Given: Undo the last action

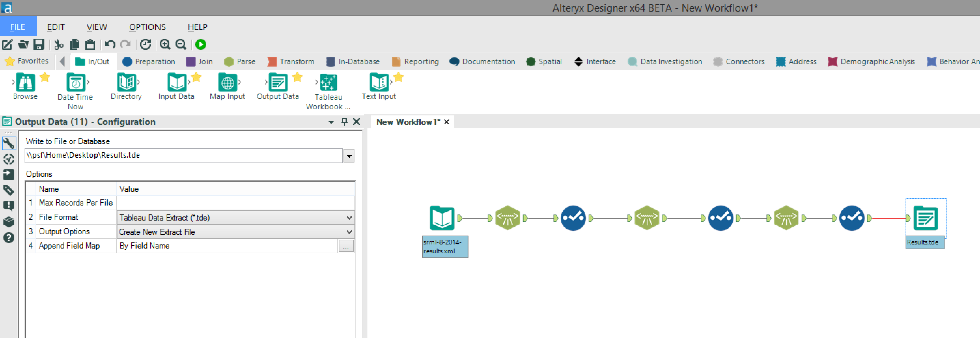Looking at the screenshot, I should [110, 44].
